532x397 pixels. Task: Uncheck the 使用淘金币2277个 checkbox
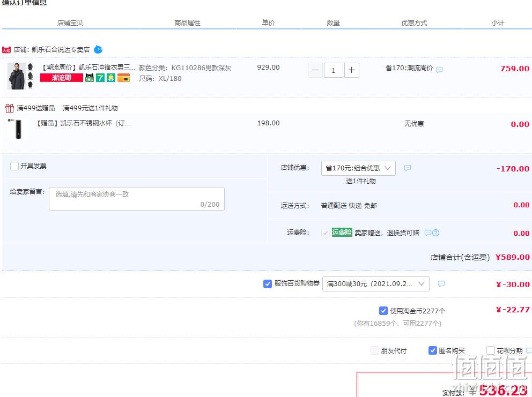pos(383,311)
